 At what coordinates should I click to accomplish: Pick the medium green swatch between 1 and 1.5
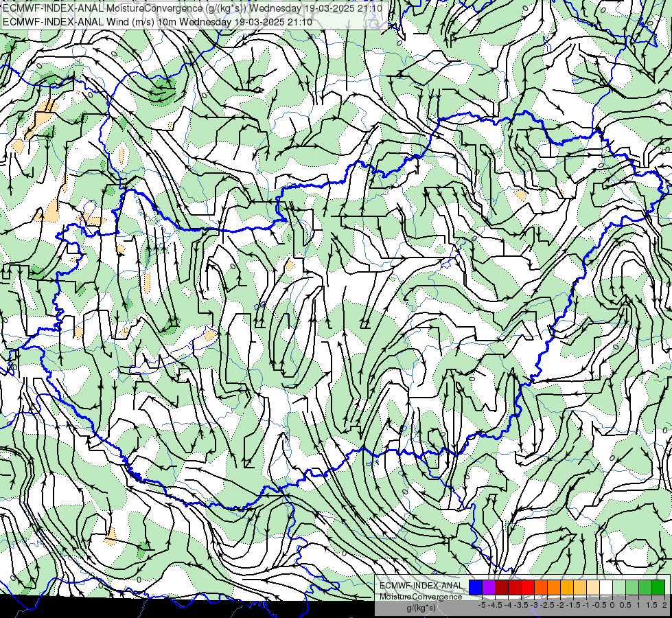[645, 588]
